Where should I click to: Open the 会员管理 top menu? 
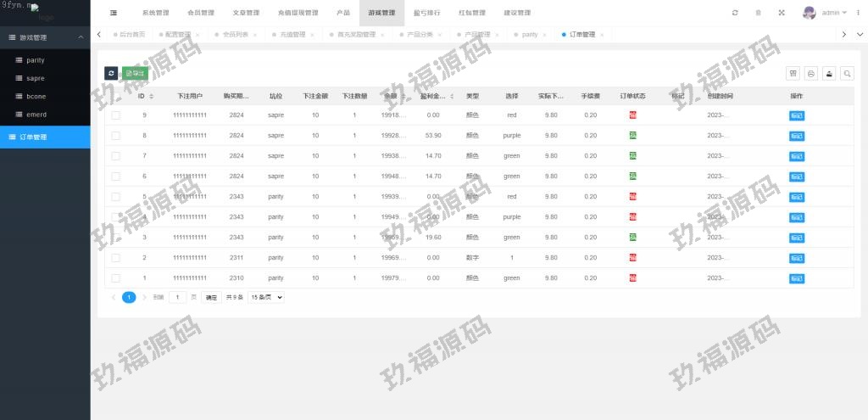[x=201, y=13]
